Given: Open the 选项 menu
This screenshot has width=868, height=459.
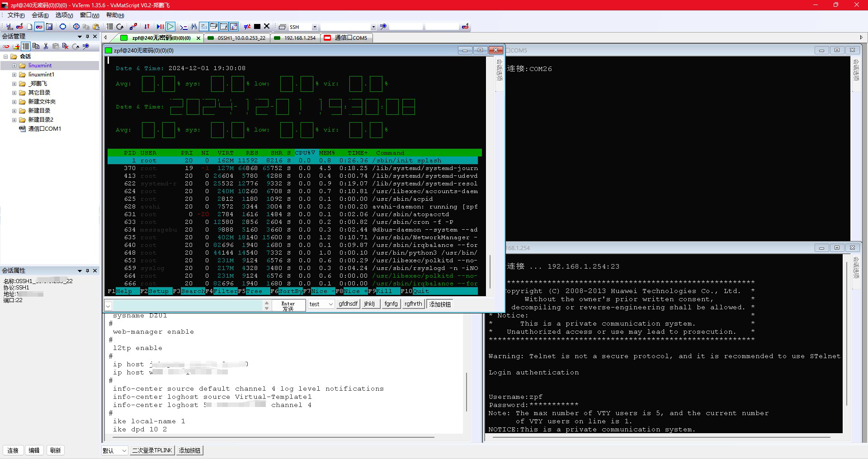Looking at the screenshot, I should [x=64, y=15].
